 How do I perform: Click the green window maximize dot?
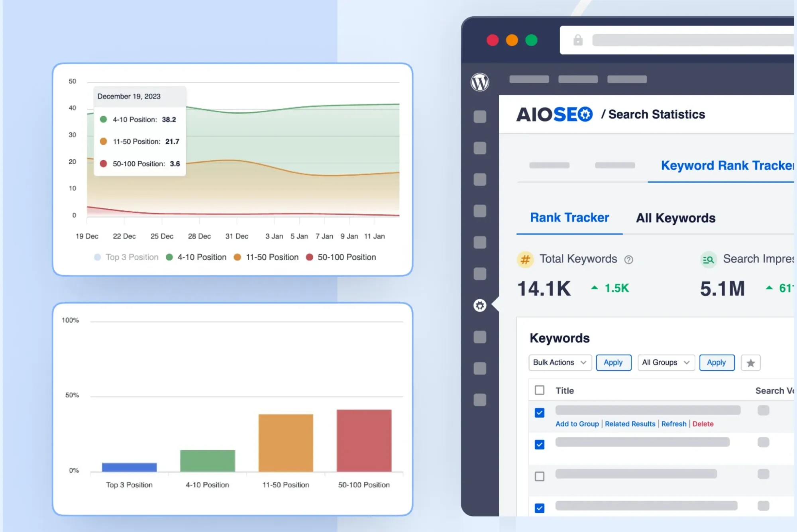(x=531, y=40)
